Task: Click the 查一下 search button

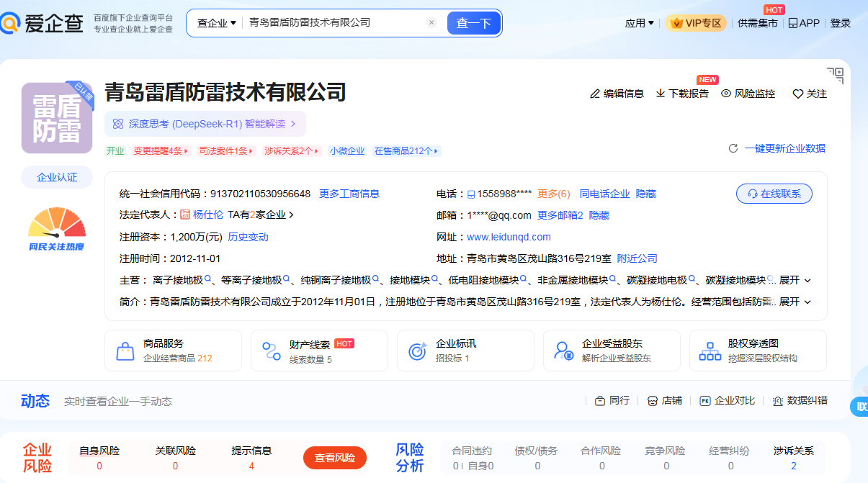Action: point(473,23)
